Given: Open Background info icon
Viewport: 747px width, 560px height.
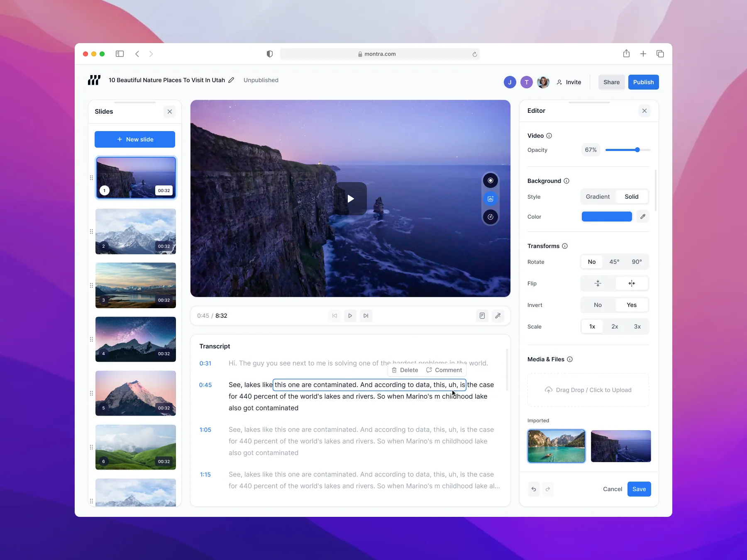Looking at the screenshot, I should point(566,181).
